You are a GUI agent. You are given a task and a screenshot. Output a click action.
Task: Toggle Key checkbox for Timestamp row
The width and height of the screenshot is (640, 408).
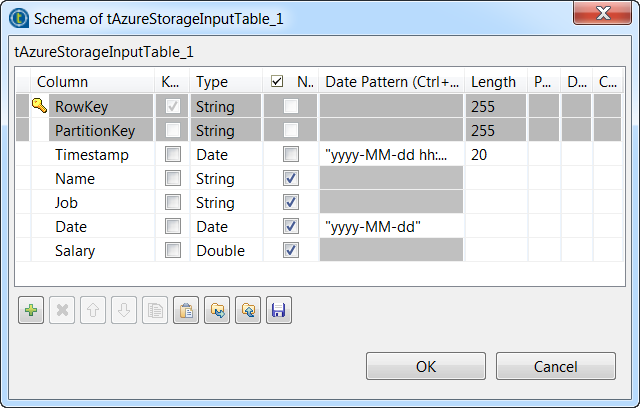(173, 155)
